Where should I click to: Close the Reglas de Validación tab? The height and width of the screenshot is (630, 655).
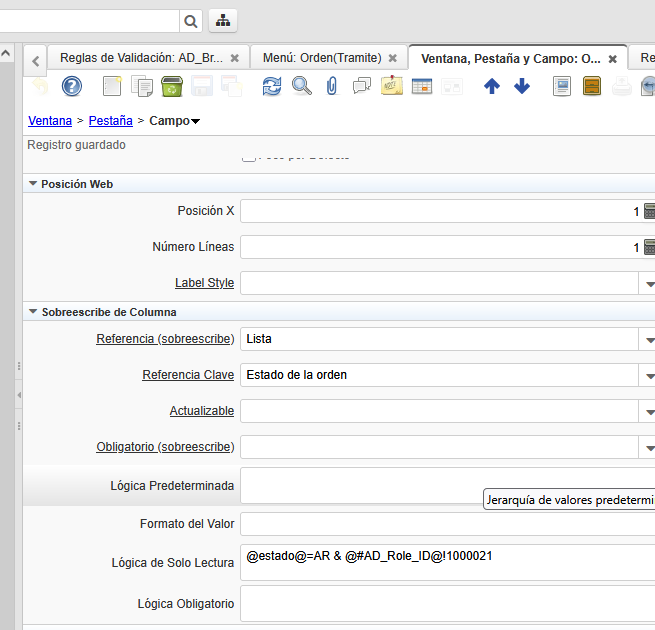(x=234, y=59)
